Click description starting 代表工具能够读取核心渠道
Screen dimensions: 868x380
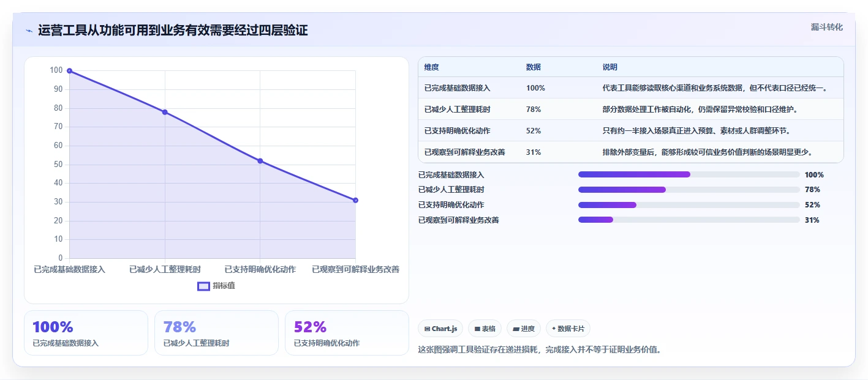tap(715, 88)
